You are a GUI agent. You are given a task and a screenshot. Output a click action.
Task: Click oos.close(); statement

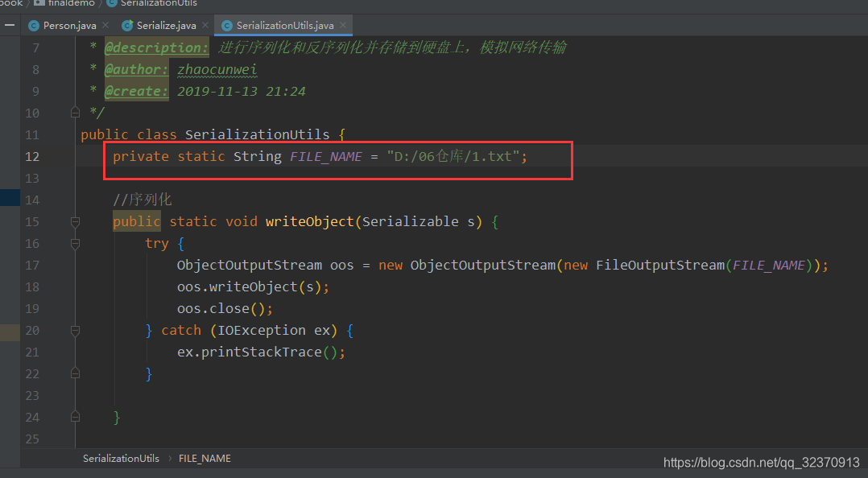[x=225, y=309]
